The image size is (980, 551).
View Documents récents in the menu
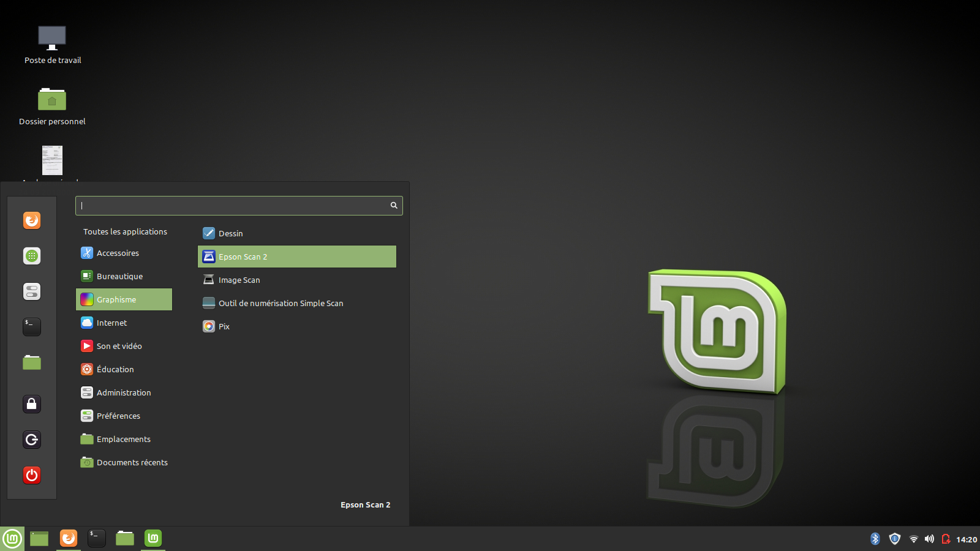(124, 462)
